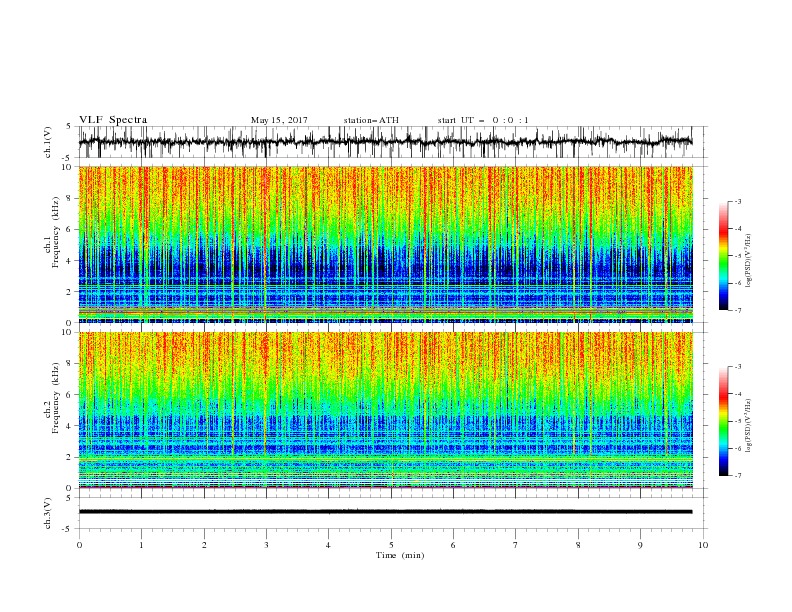
Task: Click the "-3" label on ch.2 colorbar
Action: [x=737, y=367]
